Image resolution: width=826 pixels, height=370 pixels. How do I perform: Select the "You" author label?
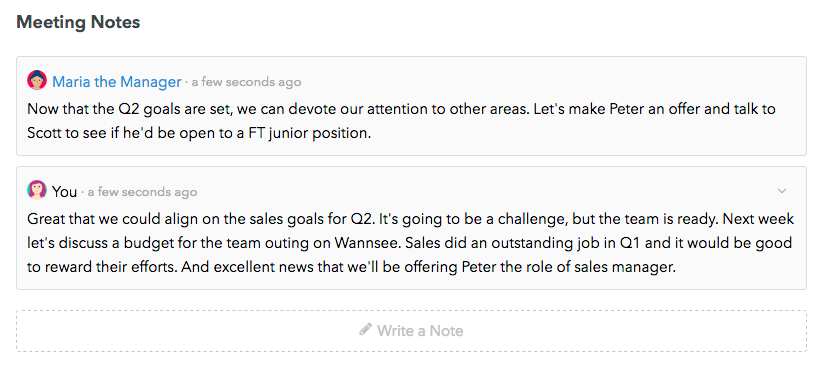65,191
